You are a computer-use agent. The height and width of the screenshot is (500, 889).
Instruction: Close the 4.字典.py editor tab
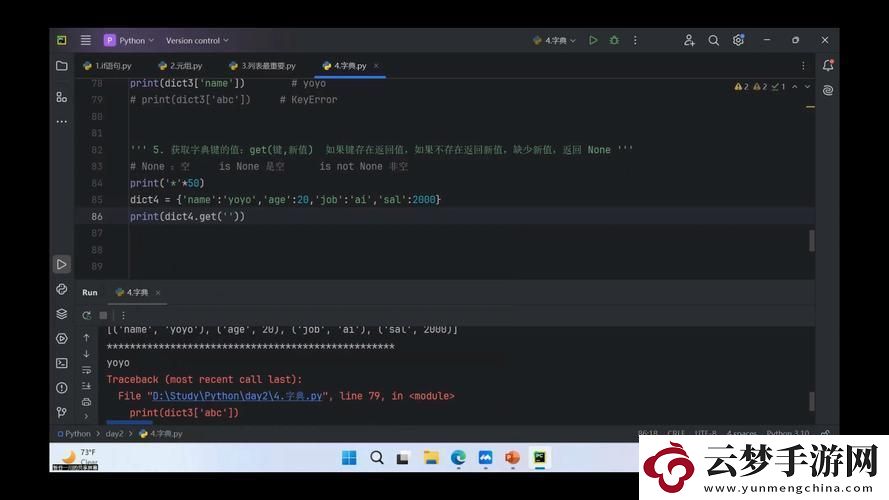pos(376,66)
